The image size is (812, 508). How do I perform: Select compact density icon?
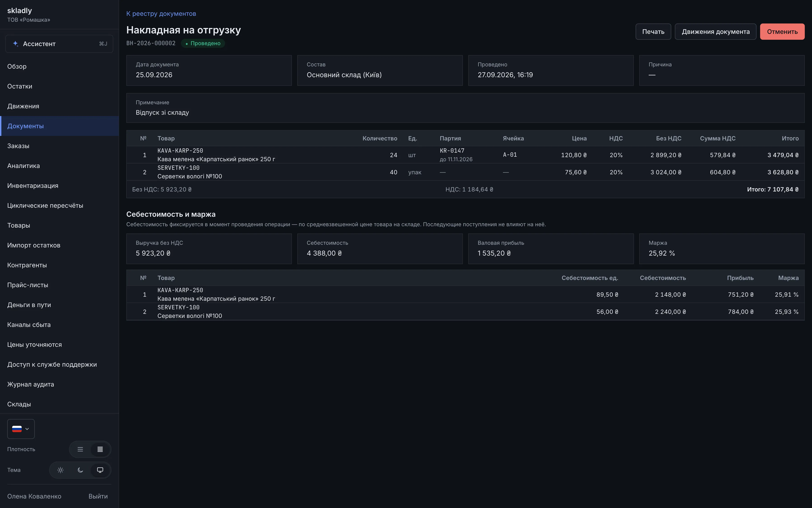pos(100,449)
